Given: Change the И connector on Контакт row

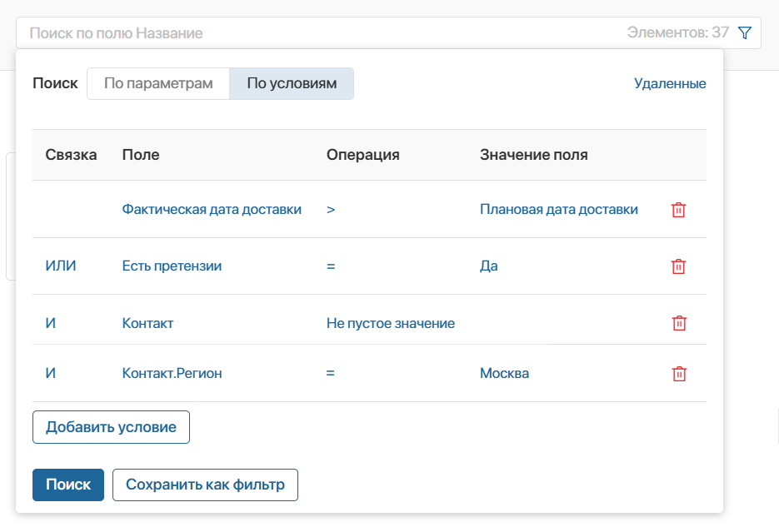Looking at the screenshot, I should tap(50, 323).
